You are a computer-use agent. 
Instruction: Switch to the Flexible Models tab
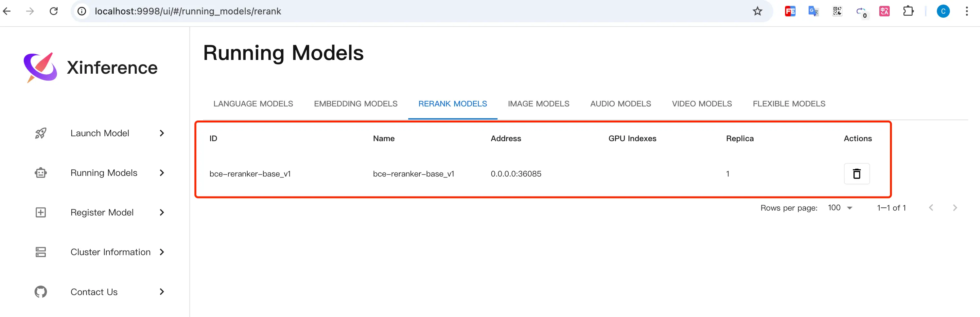pos(789,103)
